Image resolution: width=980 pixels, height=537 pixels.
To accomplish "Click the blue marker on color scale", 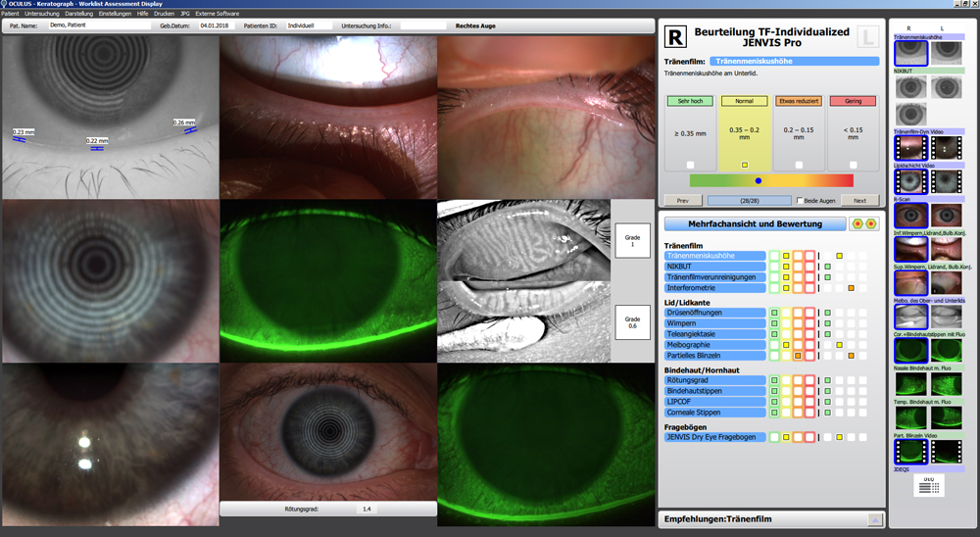I will (x=758, y=181).
